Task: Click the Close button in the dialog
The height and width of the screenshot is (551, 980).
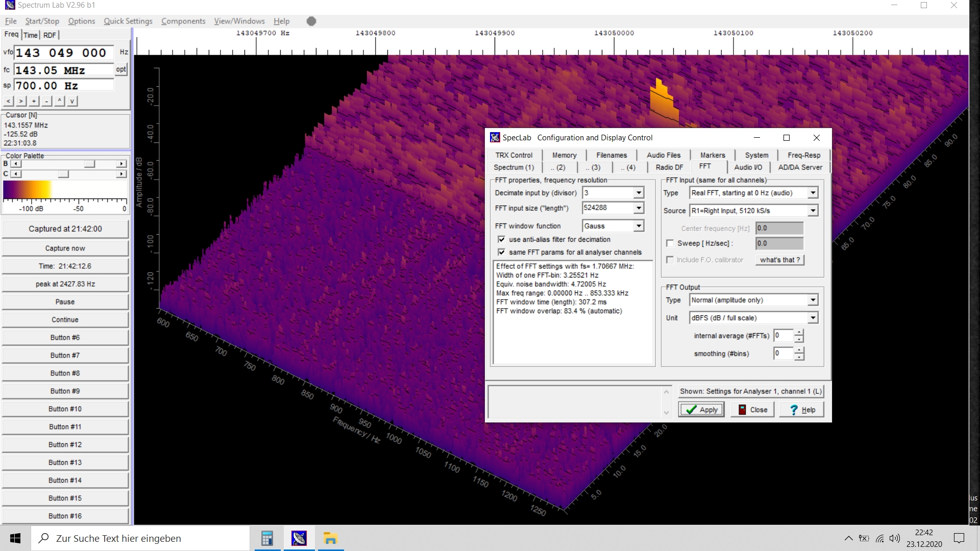Action: tap(753, 410)
